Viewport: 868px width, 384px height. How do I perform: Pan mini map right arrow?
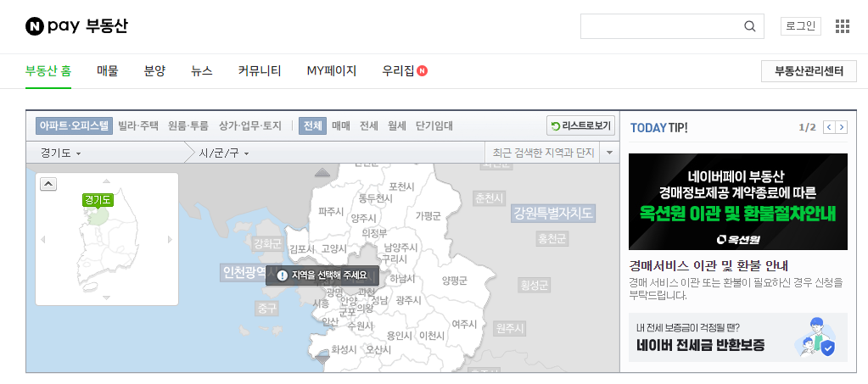coord(170,240)
